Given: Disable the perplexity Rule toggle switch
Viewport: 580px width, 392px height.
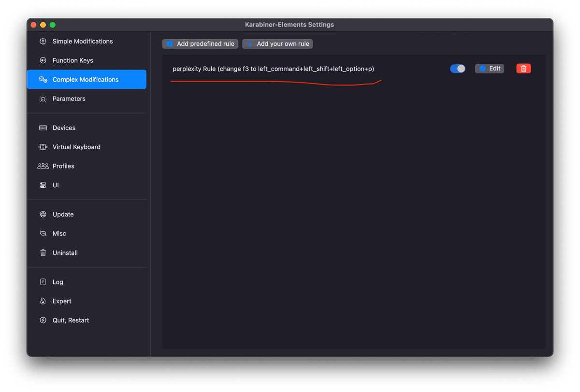Looking at the screenshot, I should (457, 69).
